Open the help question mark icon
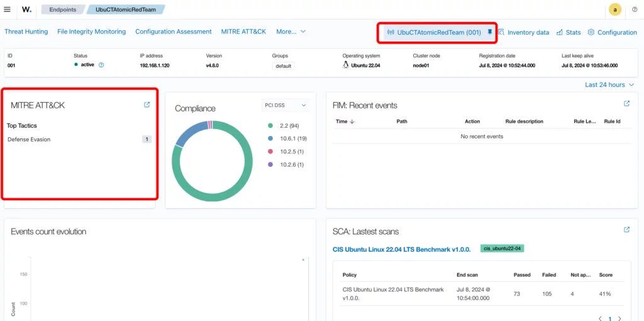The height and width of the screenshot is (321, 644). (634, 9)
